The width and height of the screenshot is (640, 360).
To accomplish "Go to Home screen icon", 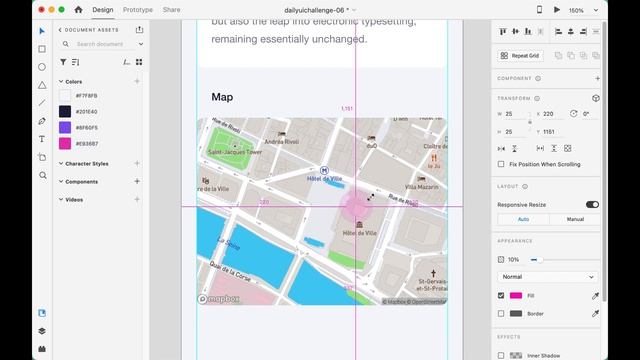I will 78,9.
